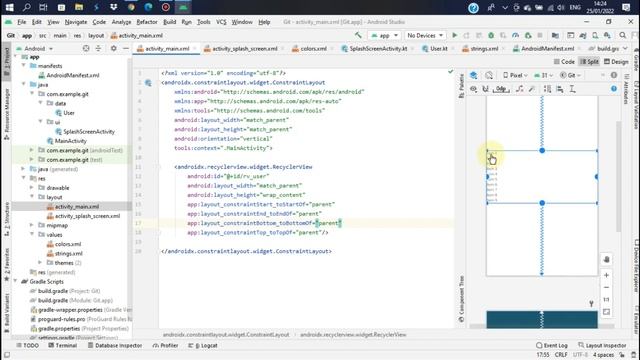
Task: Open the Build menu
Action: click(169, 22)
